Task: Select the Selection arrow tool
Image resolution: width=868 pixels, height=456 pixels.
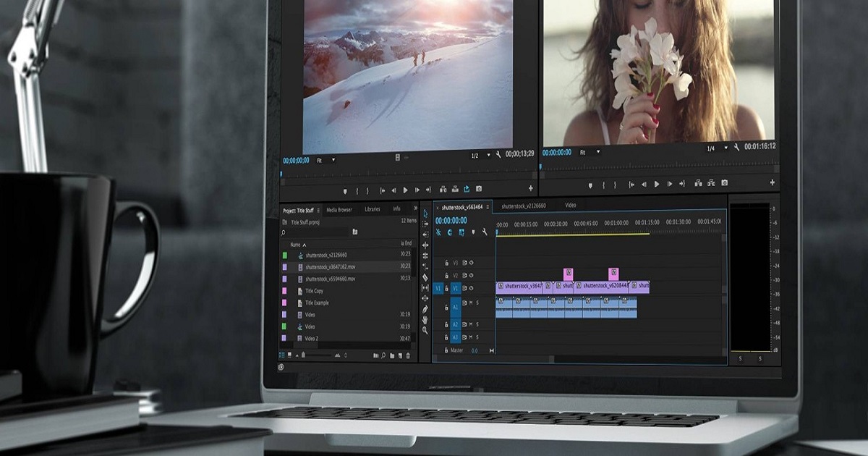Action: pyautogui.click(x=425, y=214)
